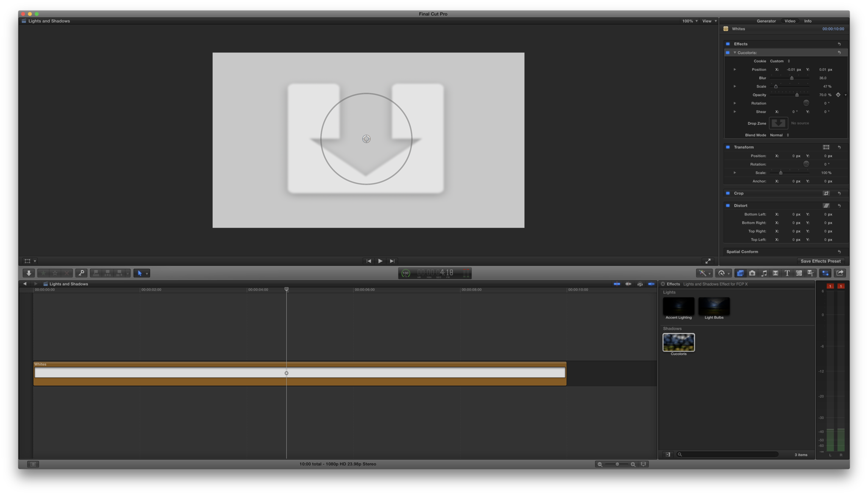Viewport: 868px width, 495px height.
Task: Open the Blend Mode Normal dropdown
Action: point(779,135)
